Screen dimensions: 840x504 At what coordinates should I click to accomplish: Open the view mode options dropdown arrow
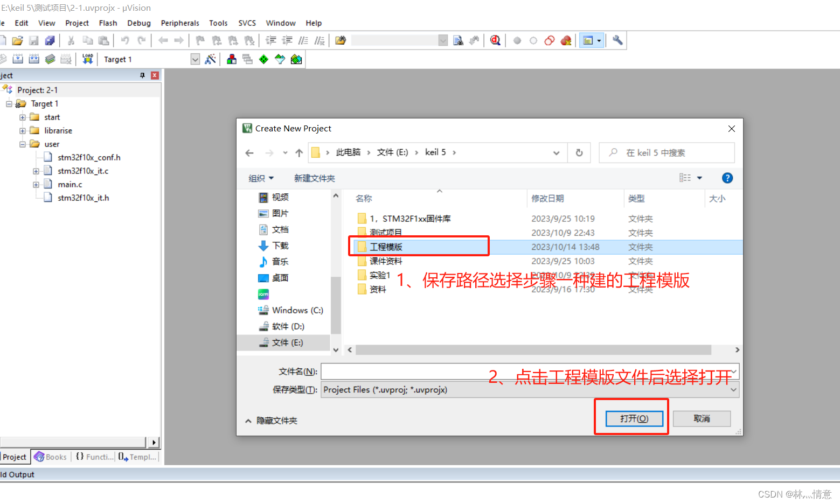click(x=700, y=178)
